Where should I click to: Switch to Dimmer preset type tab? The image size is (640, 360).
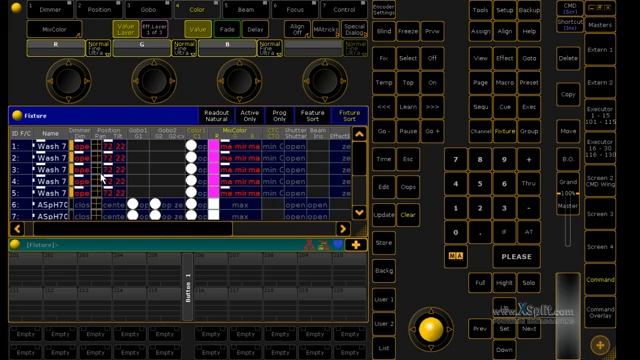click(50, 9)
